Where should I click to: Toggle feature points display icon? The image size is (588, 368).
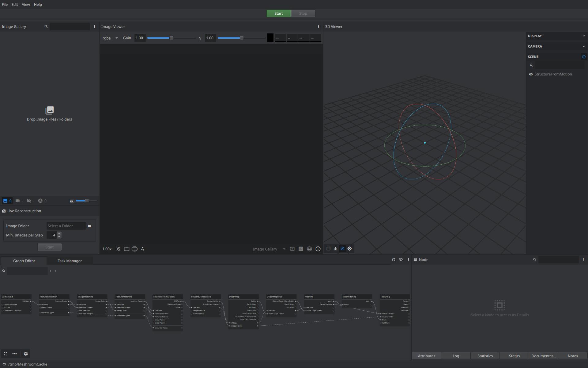pyautogui.click(x=143, y=249)
